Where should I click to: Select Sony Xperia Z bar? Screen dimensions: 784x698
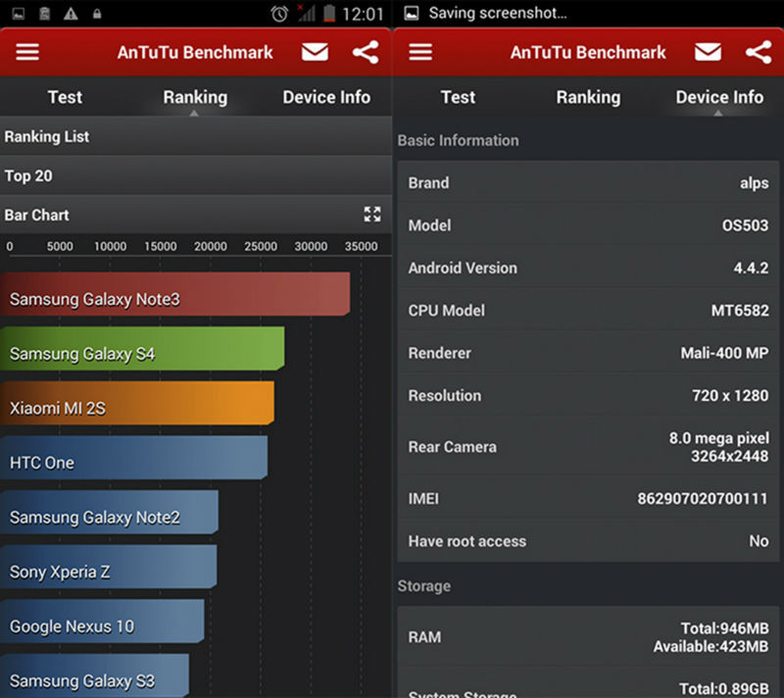109,567
